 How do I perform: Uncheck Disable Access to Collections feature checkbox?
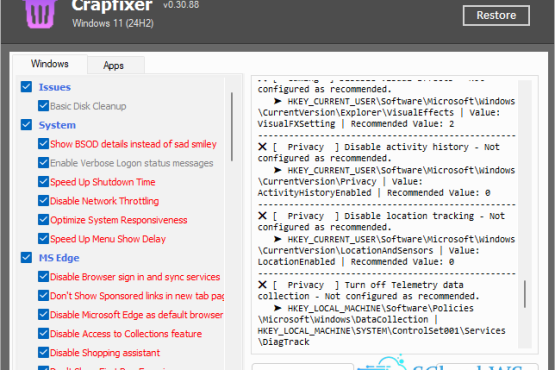tap(43, 333)
